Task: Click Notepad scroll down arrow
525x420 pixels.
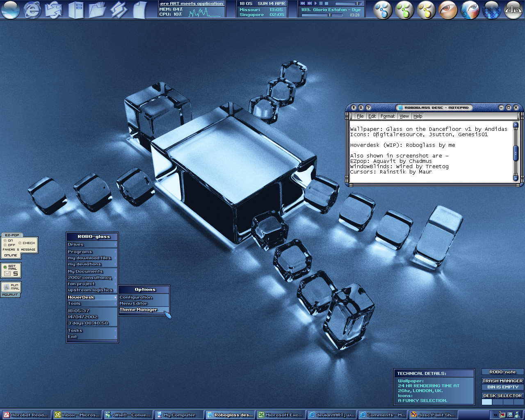Action: coord(516,178)
